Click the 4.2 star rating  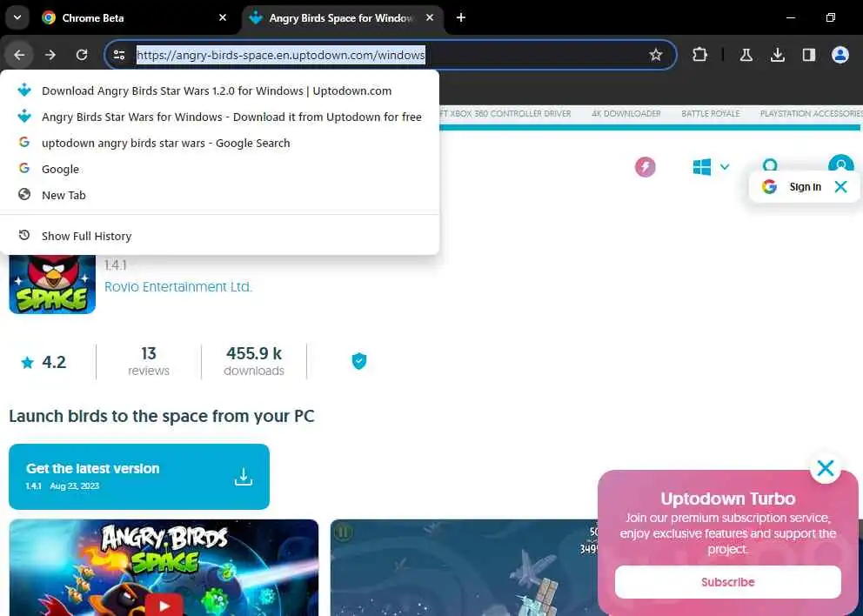43,362
